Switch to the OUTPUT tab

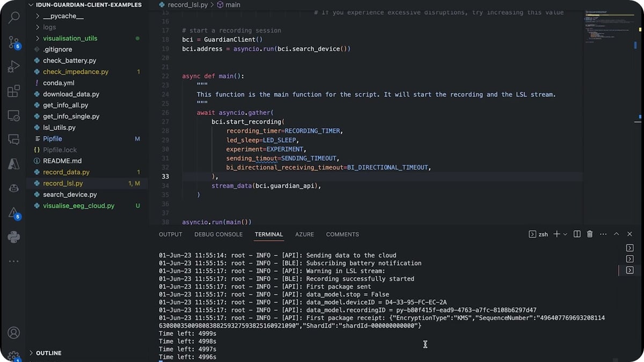click(171, 234)
